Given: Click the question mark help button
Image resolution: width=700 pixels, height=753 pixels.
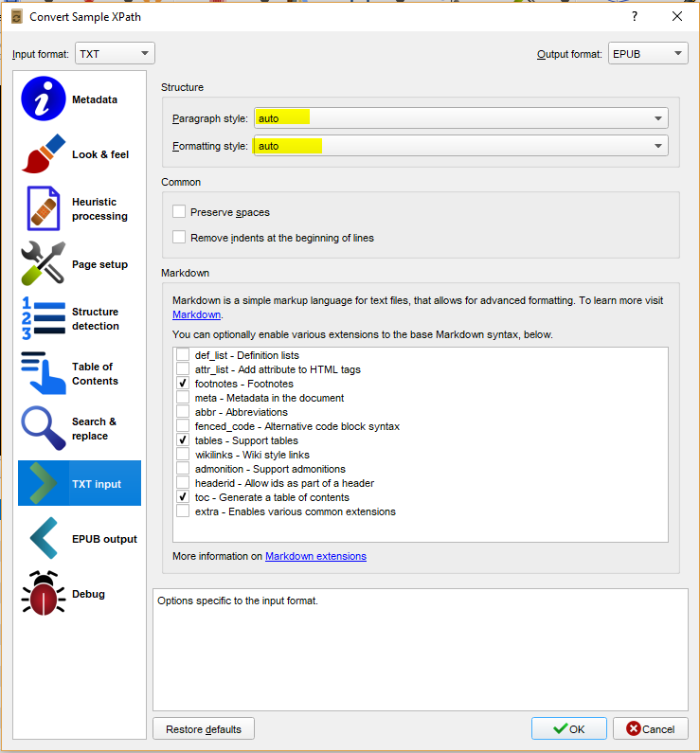Looking at the screenshot, I should [635, 17].
